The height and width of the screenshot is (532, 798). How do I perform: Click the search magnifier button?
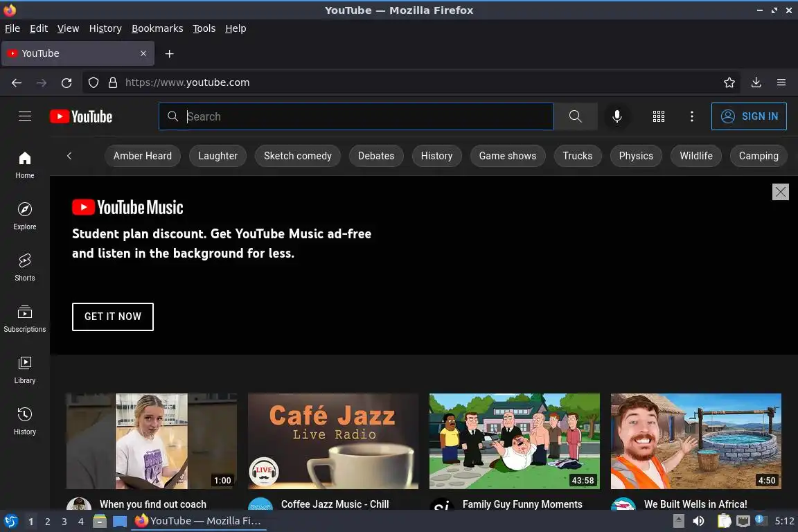575,116
